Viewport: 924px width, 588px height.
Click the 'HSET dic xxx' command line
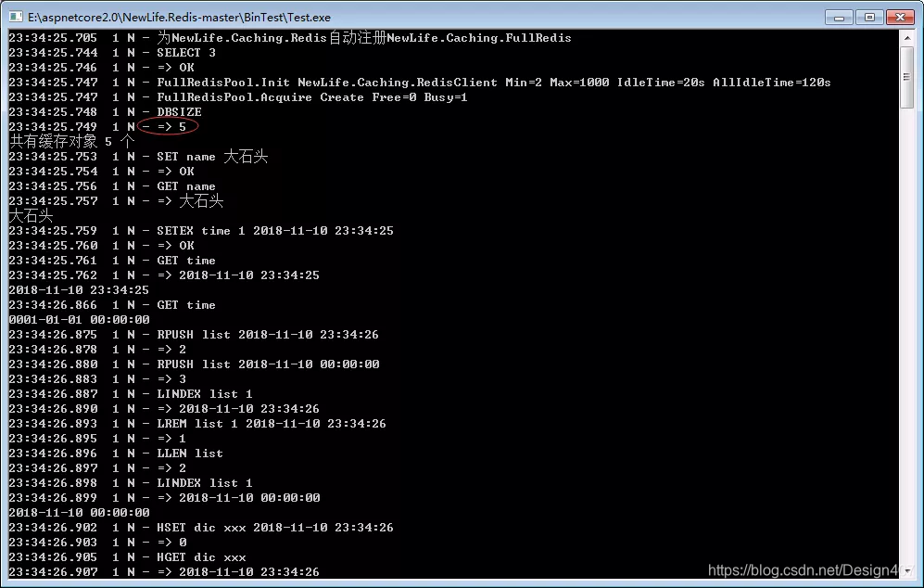click(x=201, y=528)
